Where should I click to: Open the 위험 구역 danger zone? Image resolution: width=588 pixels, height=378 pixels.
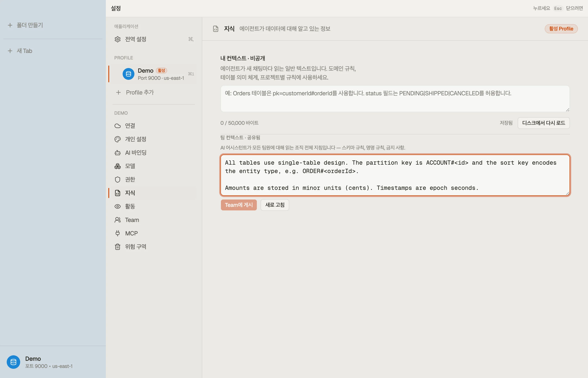(154, 247)
